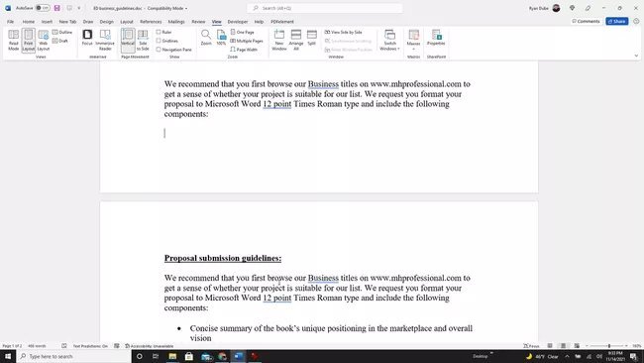Split the document window

click(312, 38)
